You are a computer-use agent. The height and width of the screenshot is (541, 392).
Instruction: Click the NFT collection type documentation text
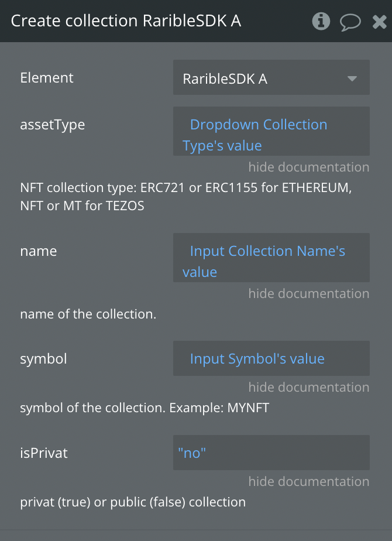[x=186, y=197]
